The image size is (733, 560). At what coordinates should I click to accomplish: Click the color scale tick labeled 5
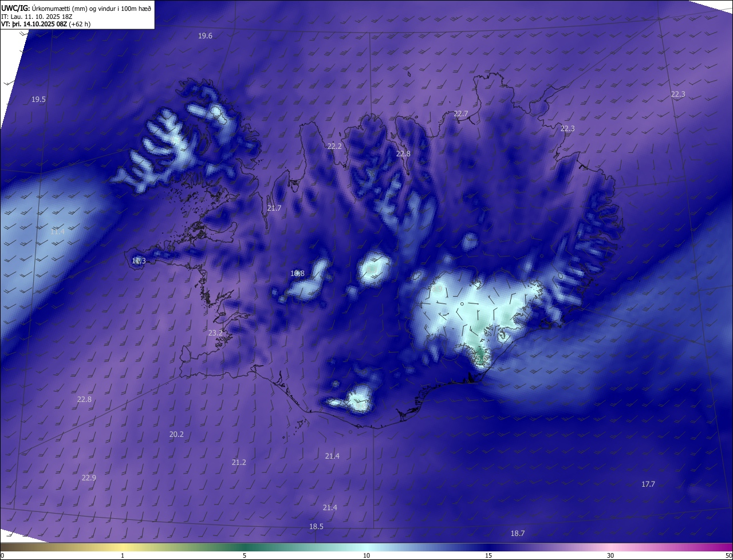[x=245, y=555]
